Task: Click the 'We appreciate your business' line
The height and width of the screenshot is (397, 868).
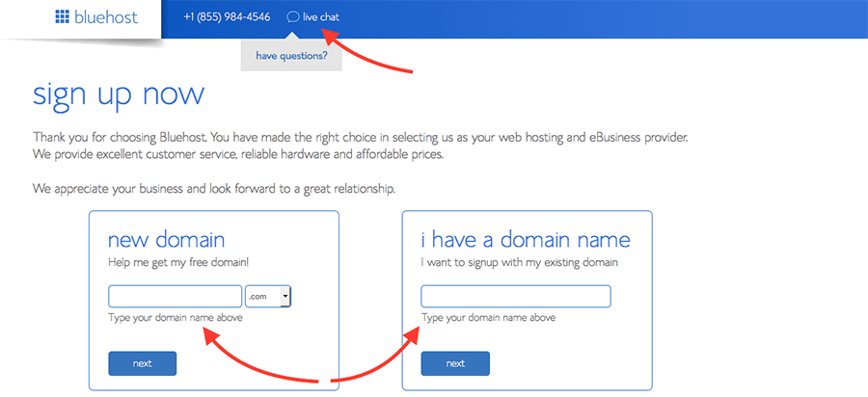Action: (x=214, y=189)
